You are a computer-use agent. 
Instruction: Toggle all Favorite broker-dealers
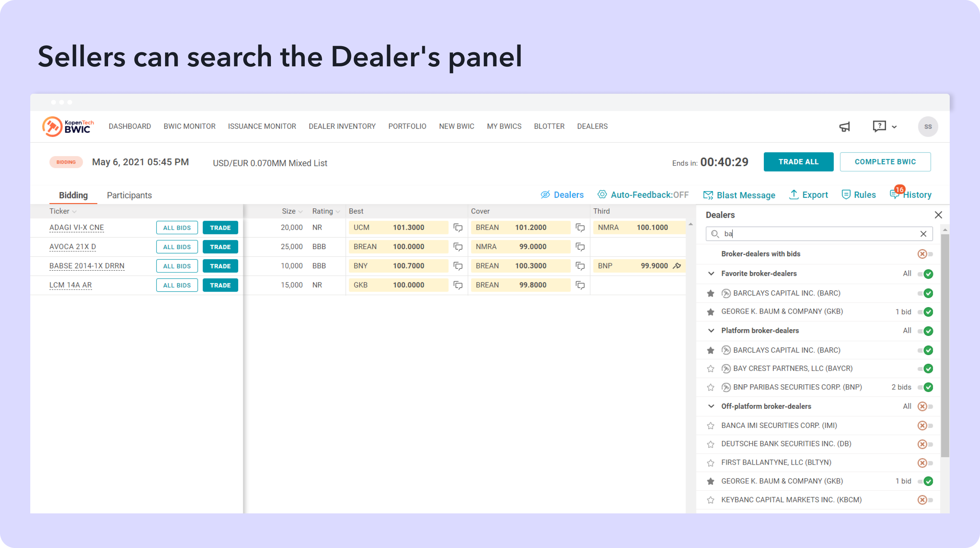pyautogui.click(x=925, y=274)
